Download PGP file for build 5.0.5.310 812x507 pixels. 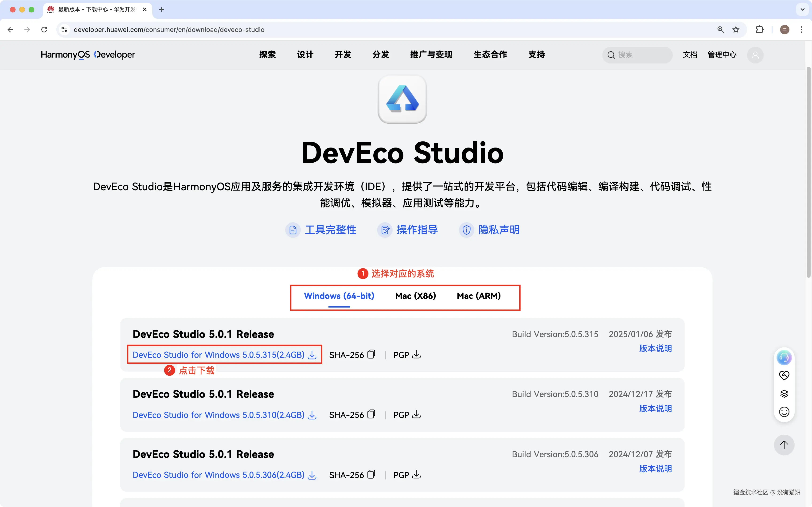coord(416,414)
